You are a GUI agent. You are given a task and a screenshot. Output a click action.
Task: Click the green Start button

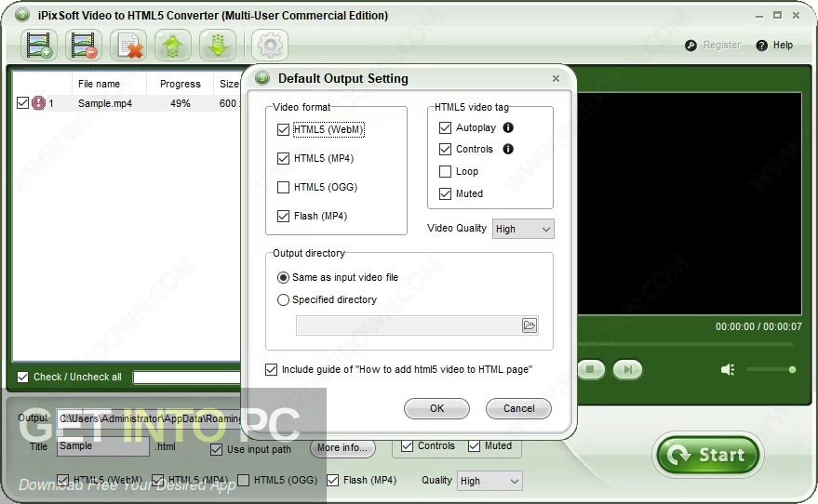pos(708,455)
